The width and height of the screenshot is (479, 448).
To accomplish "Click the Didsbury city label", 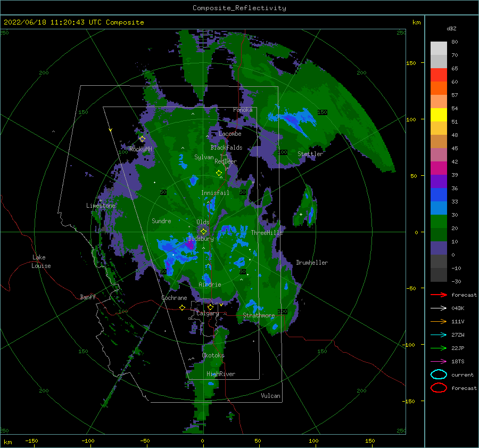I will [201, 239].
